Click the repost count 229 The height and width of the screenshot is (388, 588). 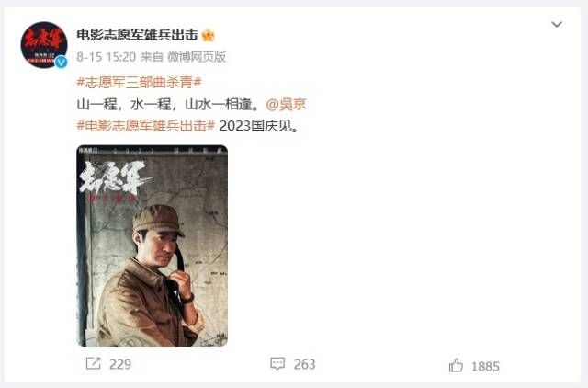click(120, 364)
